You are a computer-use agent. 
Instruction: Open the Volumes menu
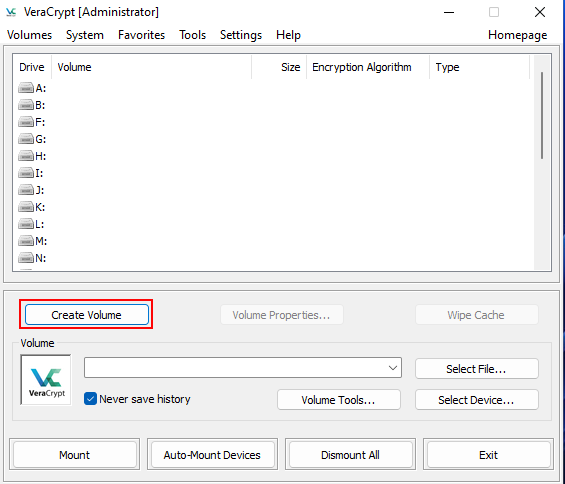click(30, 35)
